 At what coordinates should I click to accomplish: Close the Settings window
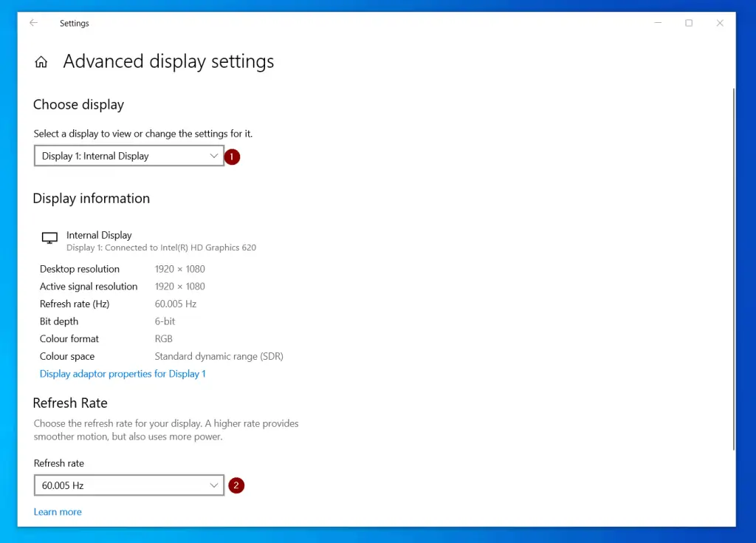[x=720, y=23]
